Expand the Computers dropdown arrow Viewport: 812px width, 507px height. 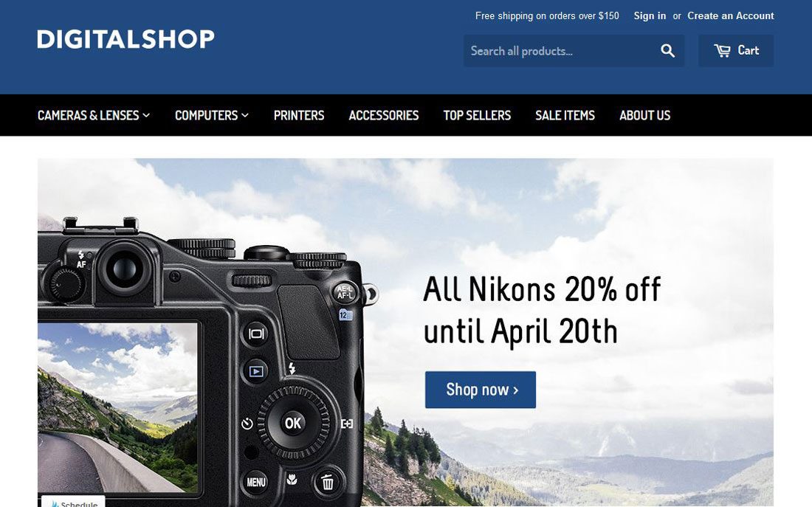[x=245, y=115]
